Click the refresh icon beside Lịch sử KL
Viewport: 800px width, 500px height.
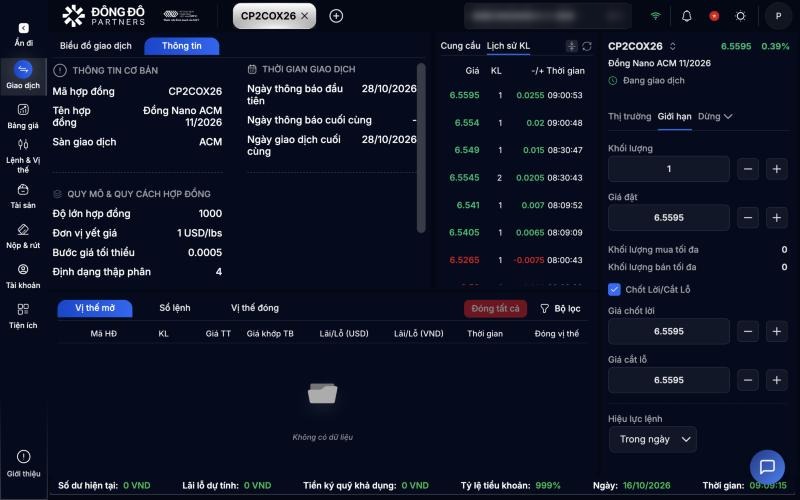(x=587, y=46)
